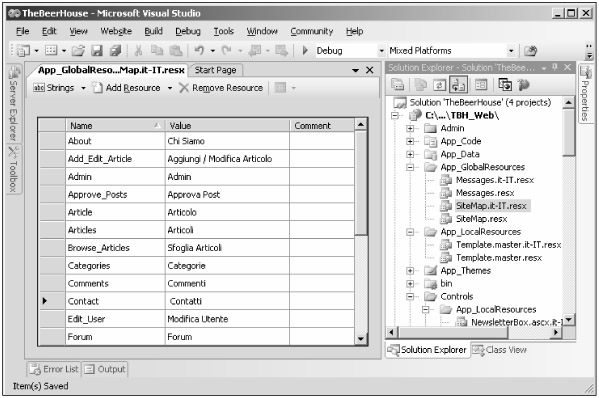This screenshot has height=398, width=599.
Task: Click the Save All toolbar icon
Action: tap(115, 50)
